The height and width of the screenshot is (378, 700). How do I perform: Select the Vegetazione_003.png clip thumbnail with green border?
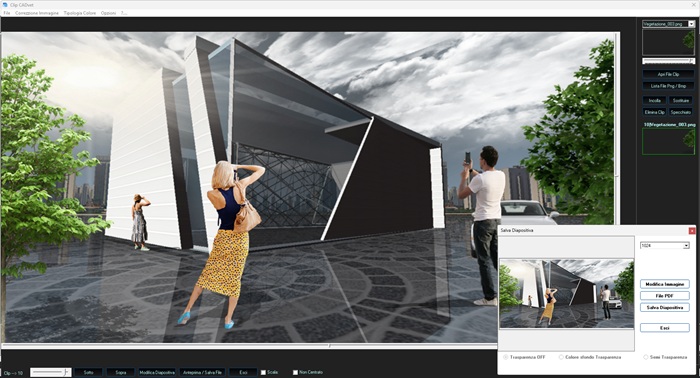pos(668,141)
